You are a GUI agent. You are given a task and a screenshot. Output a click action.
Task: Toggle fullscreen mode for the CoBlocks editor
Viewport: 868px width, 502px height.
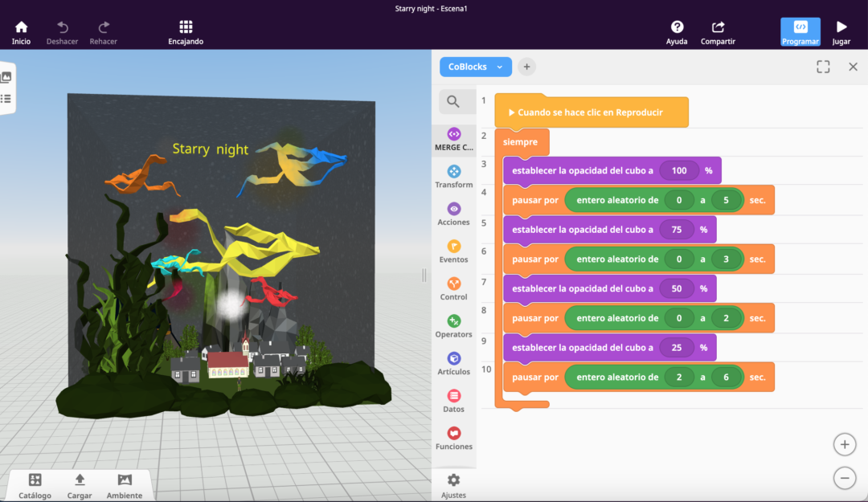[x=822, y=67]
